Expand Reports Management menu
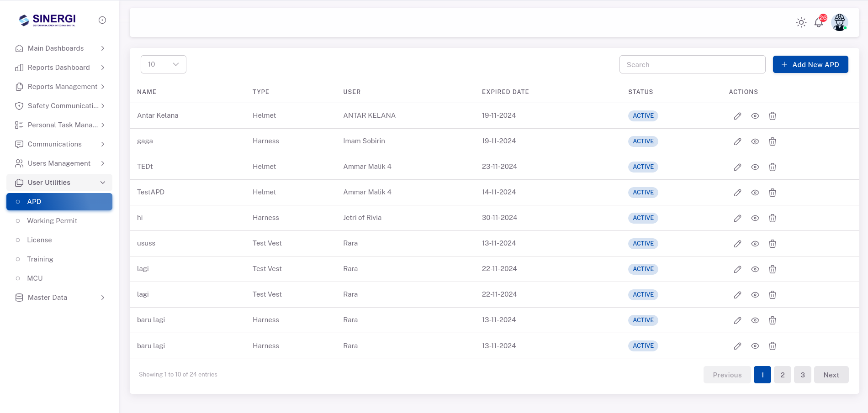 pyautogui.click(x=60, y=87)
